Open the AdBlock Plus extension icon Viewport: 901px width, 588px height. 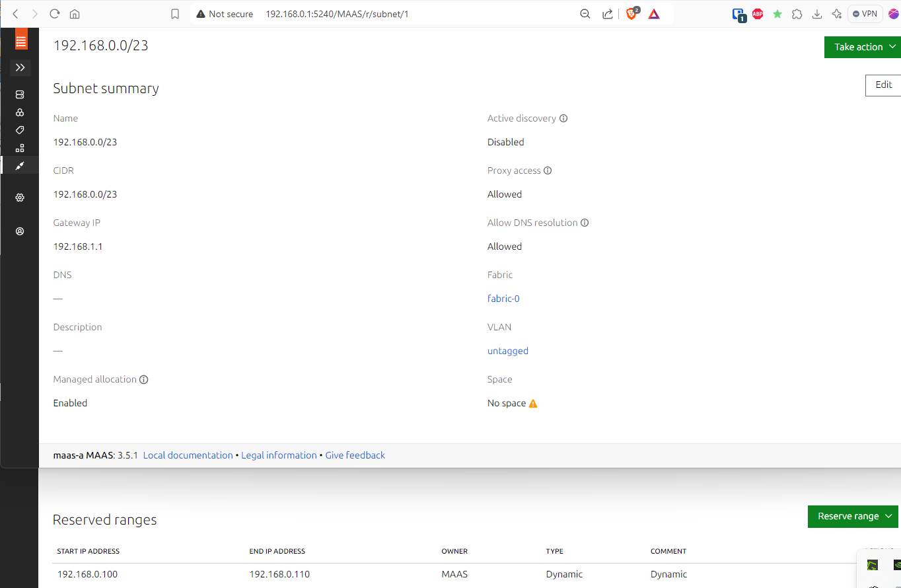pos(758,14)
